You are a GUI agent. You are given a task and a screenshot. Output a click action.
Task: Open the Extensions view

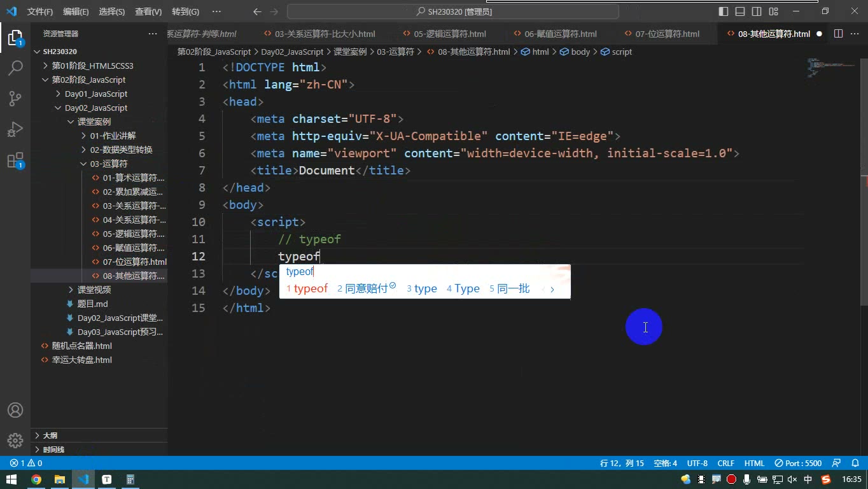click(x=15, y=160)
